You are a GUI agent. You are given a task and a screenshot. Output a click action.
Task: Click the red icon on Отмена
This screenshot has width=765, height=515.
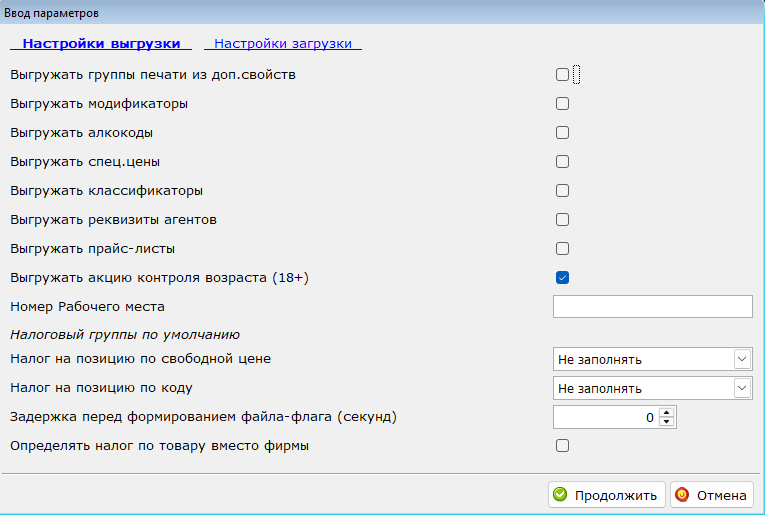pos(682,495)
